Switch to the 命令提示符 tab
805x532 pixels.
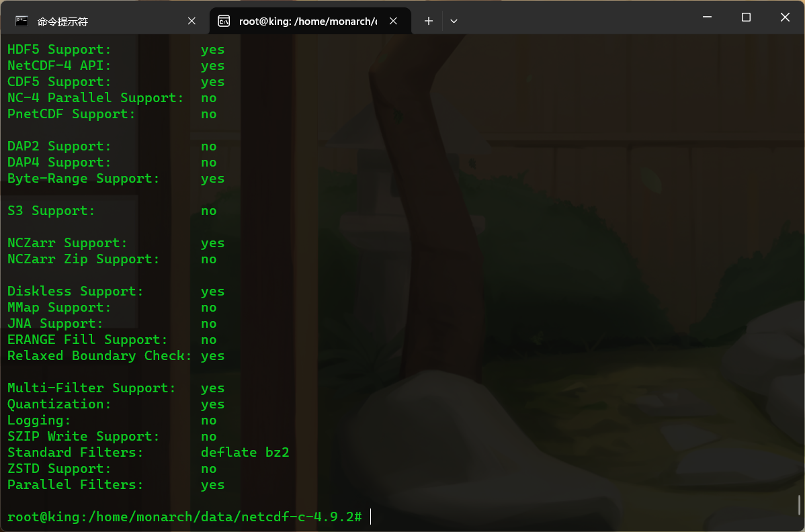pyautogui.click(x=105, y=21)
